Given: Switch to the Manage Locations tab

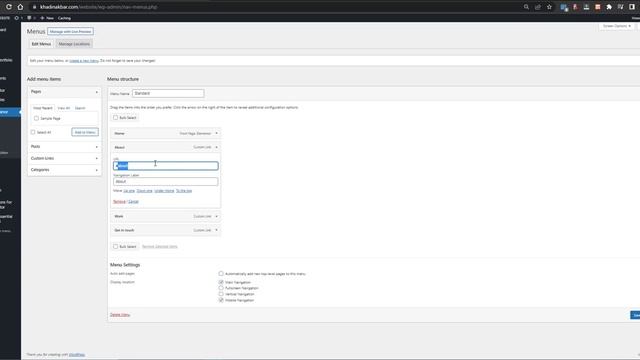Looking at the screenshot, I should [x=74, y=44].
